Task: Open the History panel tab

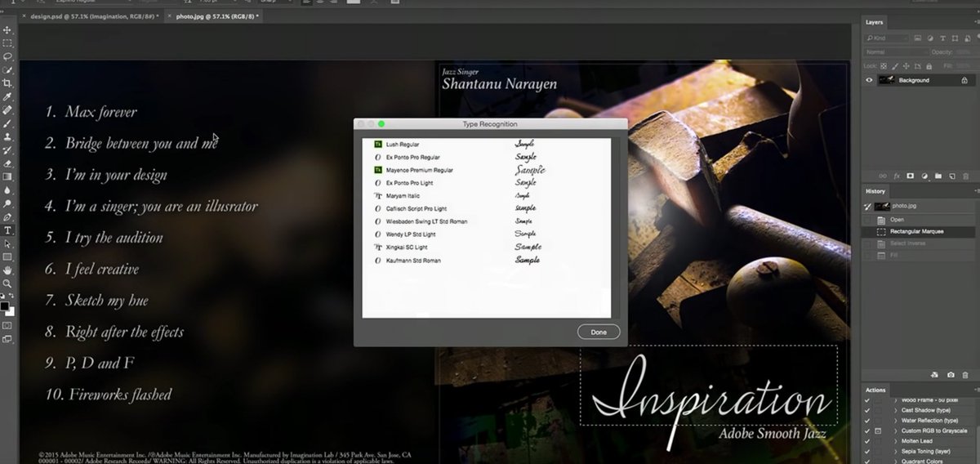Action: [x=875, y=190]
